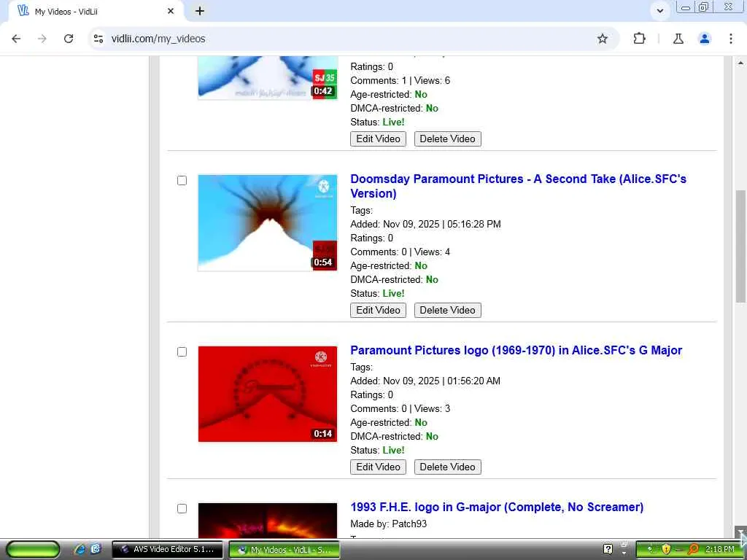Open the green Start button
This screenshot has height=560, width=747.
pyautogui.click(x=32, y=550)
